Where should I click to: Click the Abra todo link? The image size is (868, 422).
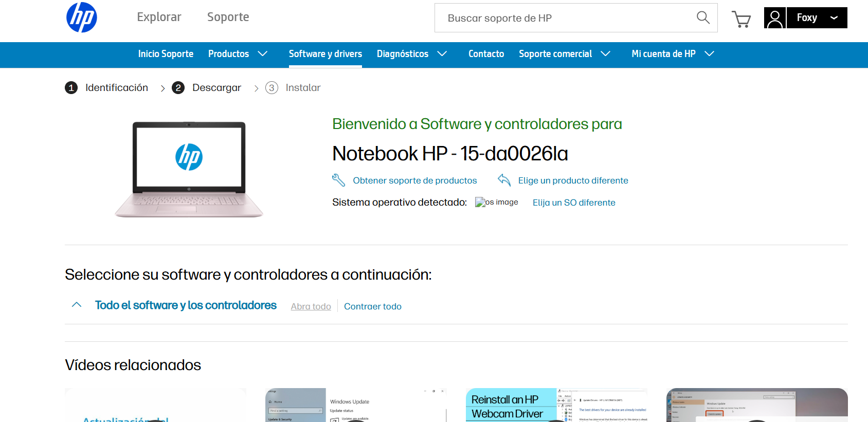pos(311,306)
